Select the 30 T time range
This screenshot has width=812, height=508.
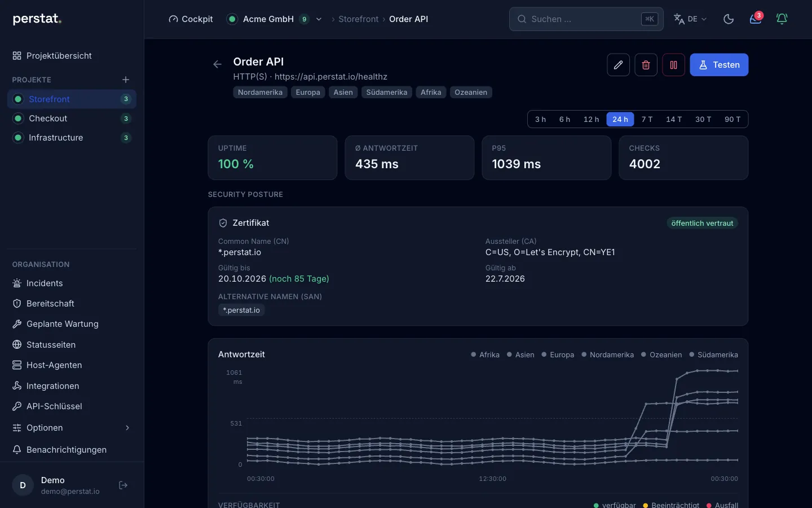pyautogui.click(x=703, y=119)
